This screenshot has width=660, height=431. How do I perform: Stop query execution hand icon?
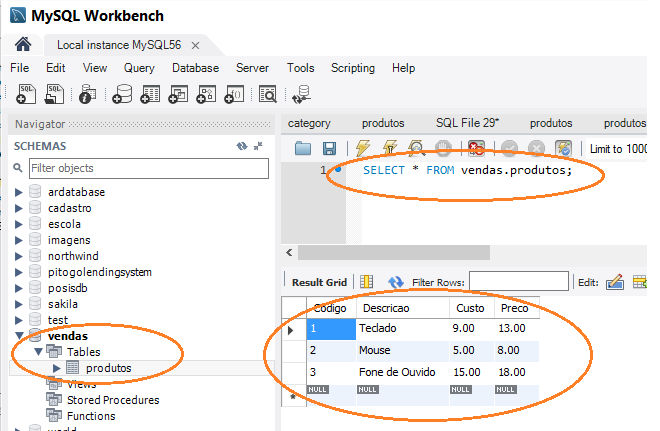443,148
